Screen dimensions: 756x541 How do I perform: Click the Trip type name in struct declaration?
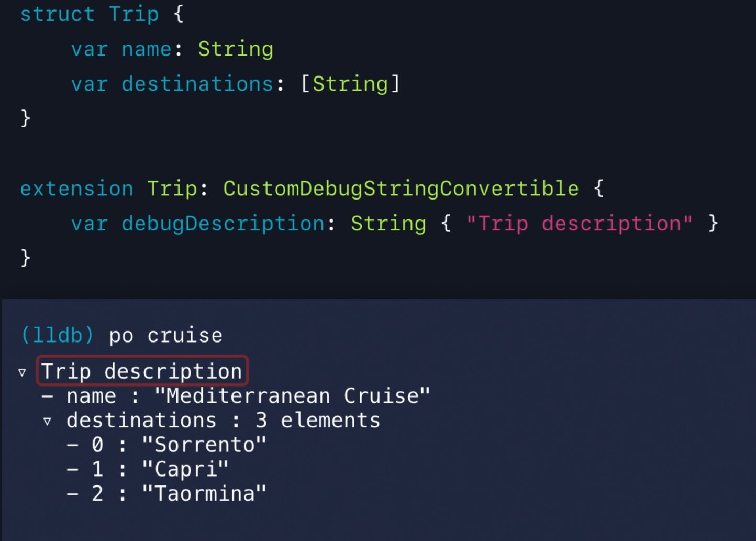134,14
